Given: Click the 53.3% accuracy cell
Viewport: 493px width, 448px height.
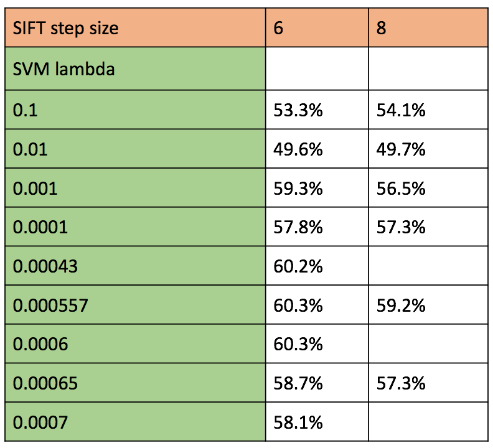Looking at the screenshot, I should pos(317,110).
